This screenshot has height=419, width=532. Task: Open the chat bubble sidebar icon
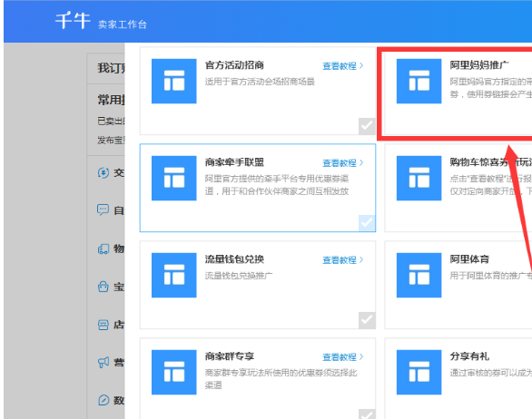pos(103,210)
